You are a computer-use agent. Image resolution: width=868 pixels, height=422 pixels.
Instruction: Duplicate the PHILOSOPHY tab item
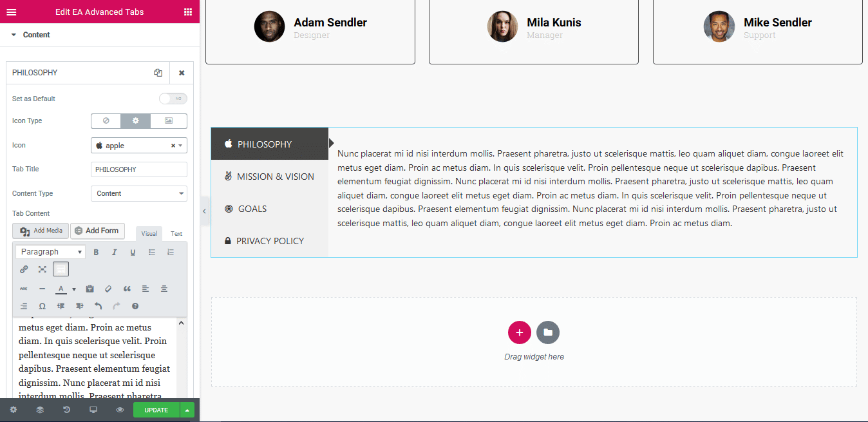[x=158, y=73]
